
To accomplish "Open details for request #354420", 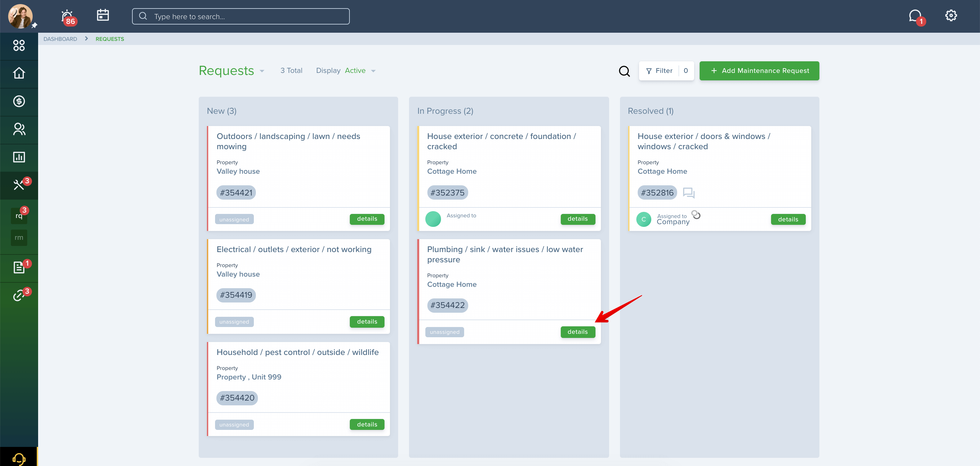I will [x=367, y=424].
